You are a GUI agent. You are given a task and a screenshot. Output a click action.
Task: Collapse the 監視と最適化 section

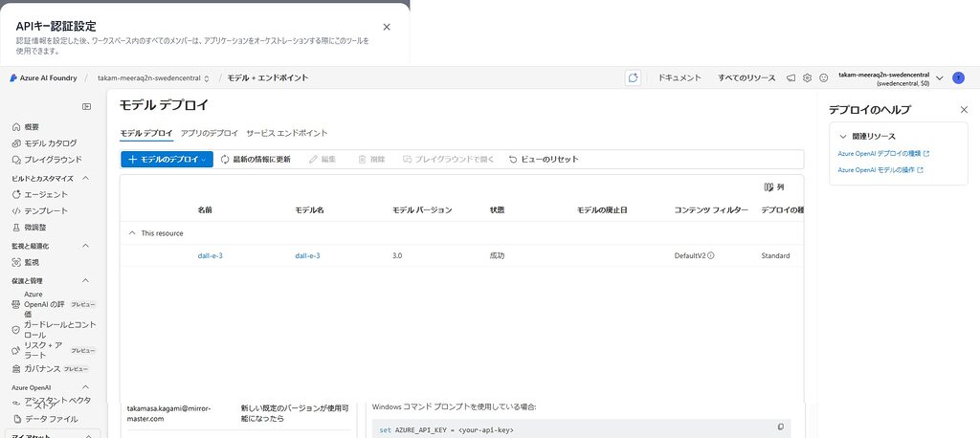coord(85,246)
